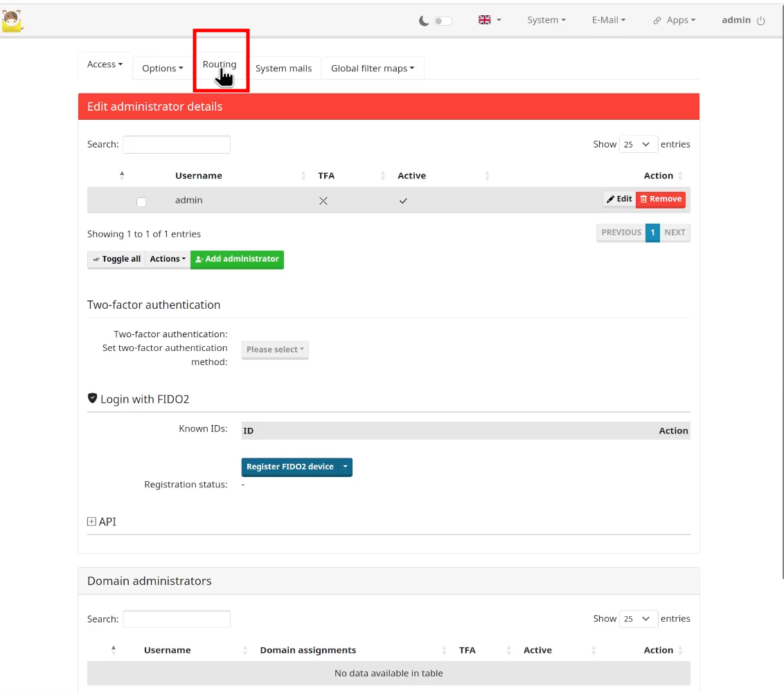Click Add administrator button
784x693 pixels.
[237, 259]
